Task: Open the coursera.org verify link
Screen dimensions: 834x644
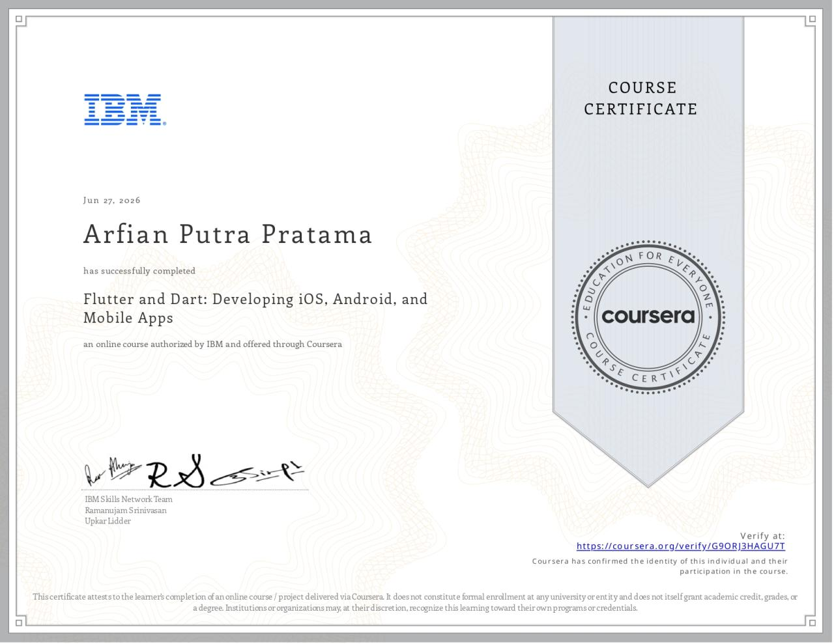Action: 681,546
